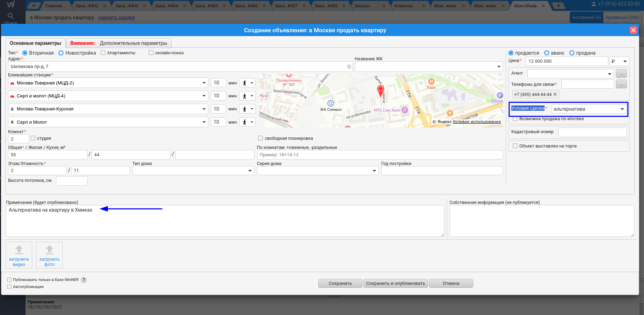Close the Заказы tab
The height and width of the screenshot is (315, 644).
(x=384, y=6)
